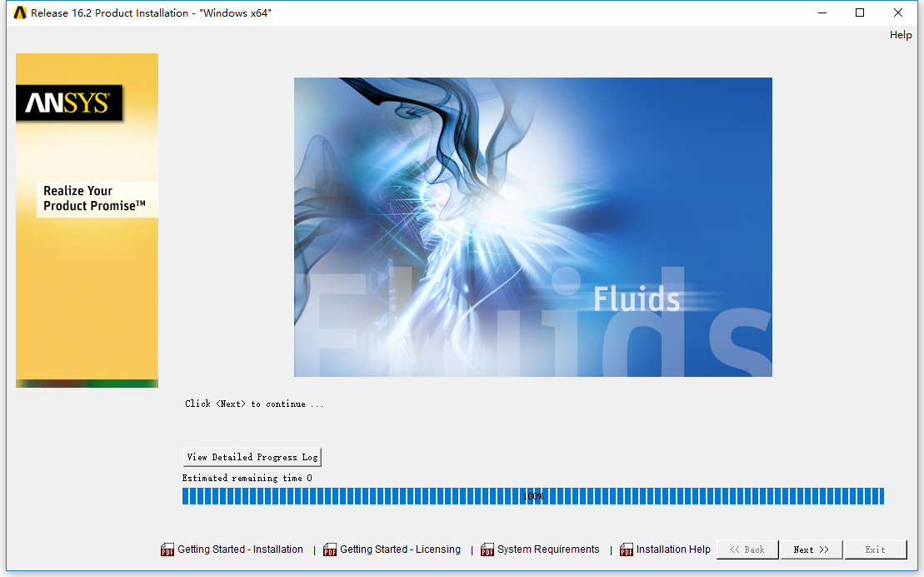Screen dimensions: 924x577
Task: Open the System Requirements document
Action: point(548,549)
